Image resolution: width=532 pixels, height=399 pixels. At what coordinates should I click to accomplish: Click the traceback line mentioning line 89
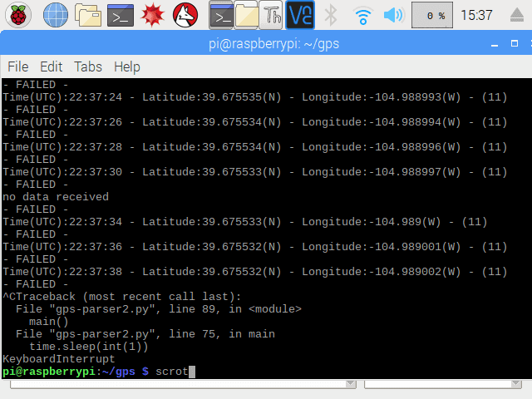[x=159, y=309]
